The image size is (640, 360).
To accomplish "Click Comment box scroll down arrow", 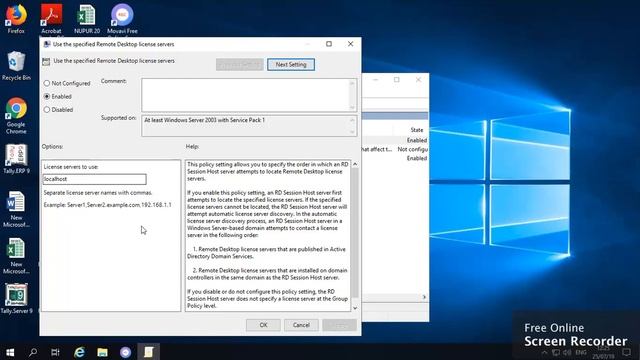I will point(352,107).
